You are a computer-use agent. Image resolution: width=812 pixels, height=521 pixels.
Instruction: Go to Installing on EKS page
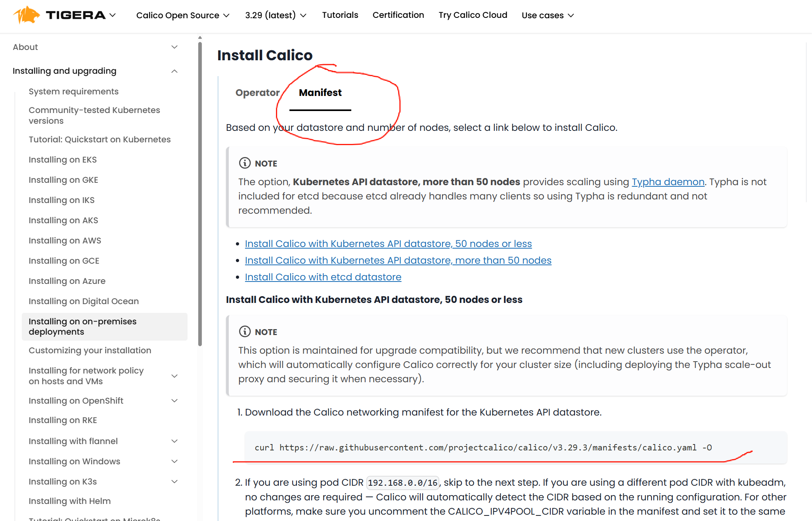pos(63,160)
